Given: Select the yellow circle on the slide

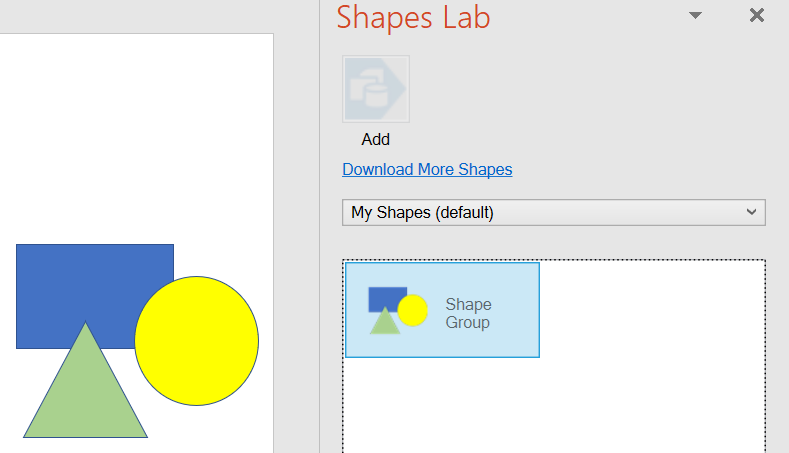Looking at the screenshot, I should [197, 341].
